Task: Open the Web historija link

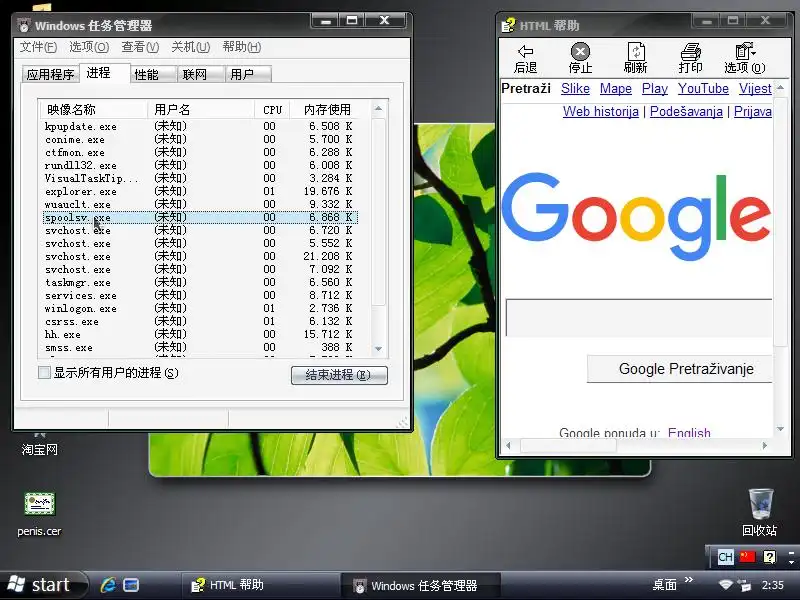Action: coord(601,111)
